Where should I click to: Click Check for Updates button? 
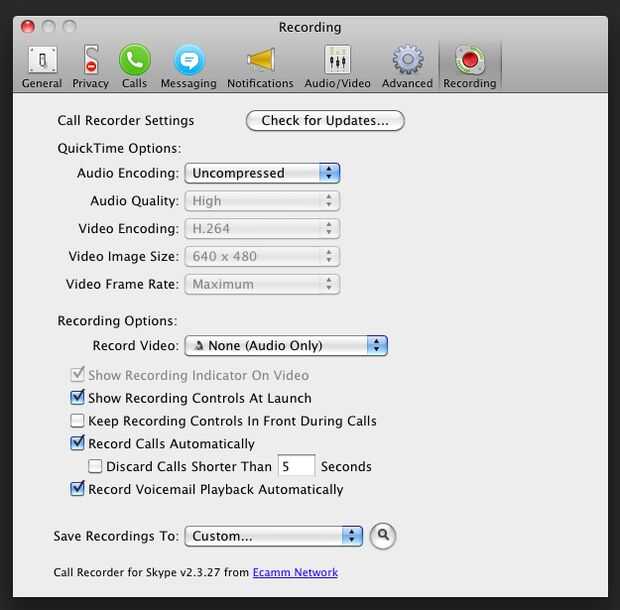pyautogui.click(x=325, y=121)
